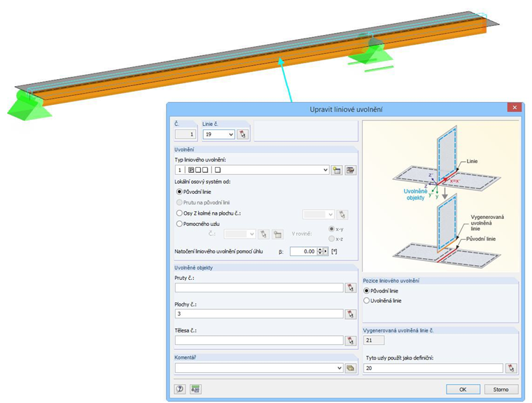
Task: Click the line release diagram illustration
Action: (x=441, y=196)
